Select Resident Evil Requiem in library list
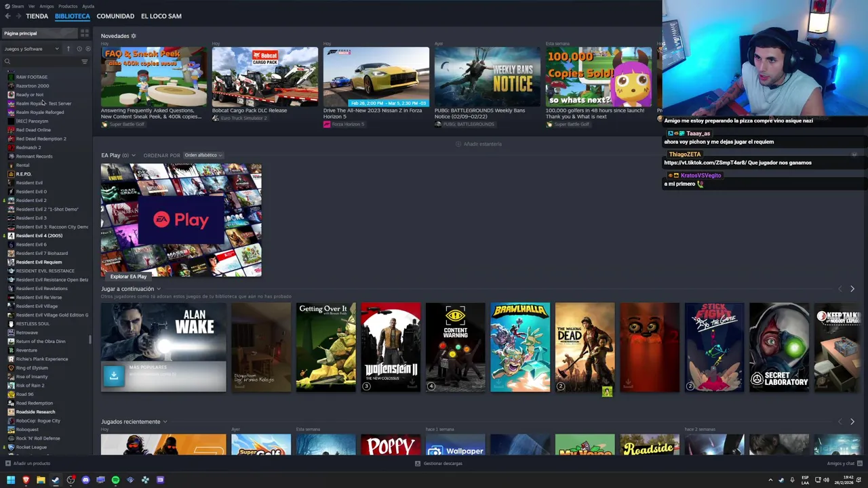Screen dimensions: 868x488 39,262
